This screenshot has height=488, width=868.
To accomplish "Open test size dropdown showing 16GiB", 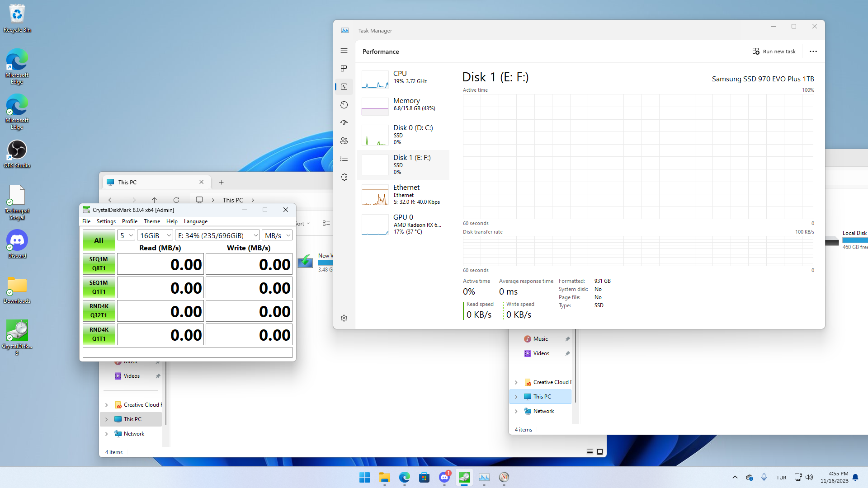I will click(155, 235).
